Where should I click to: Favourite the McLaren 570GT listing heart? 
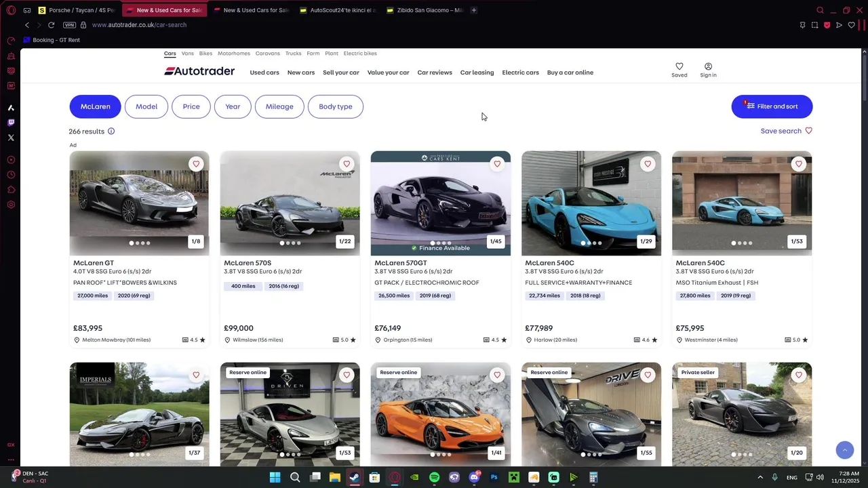(x=497, y=164)
